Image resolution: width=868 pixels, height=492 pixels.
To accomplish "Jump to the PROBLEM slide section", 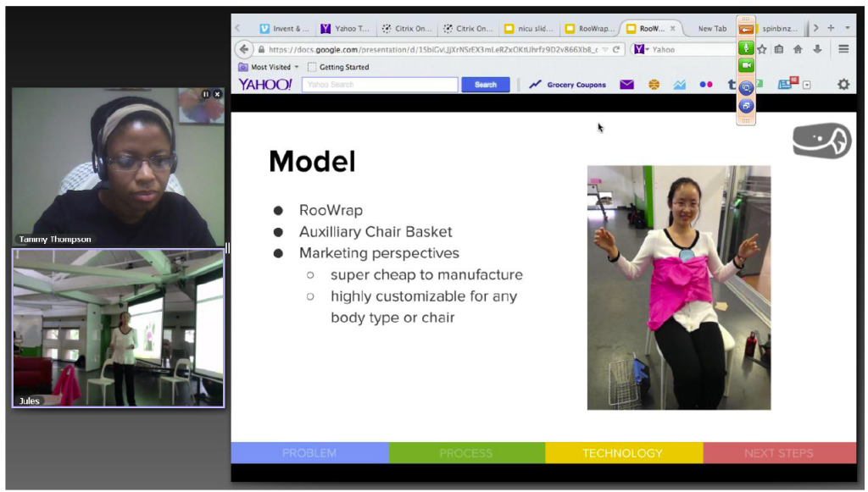I will (x=309, y=453).
